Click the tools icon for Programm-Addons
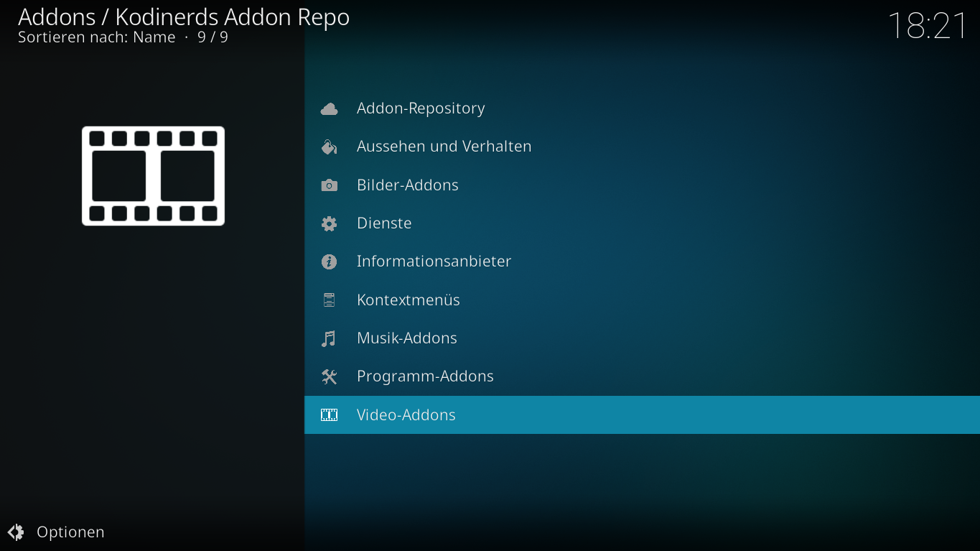980x551 pixels. click(329, 376)
